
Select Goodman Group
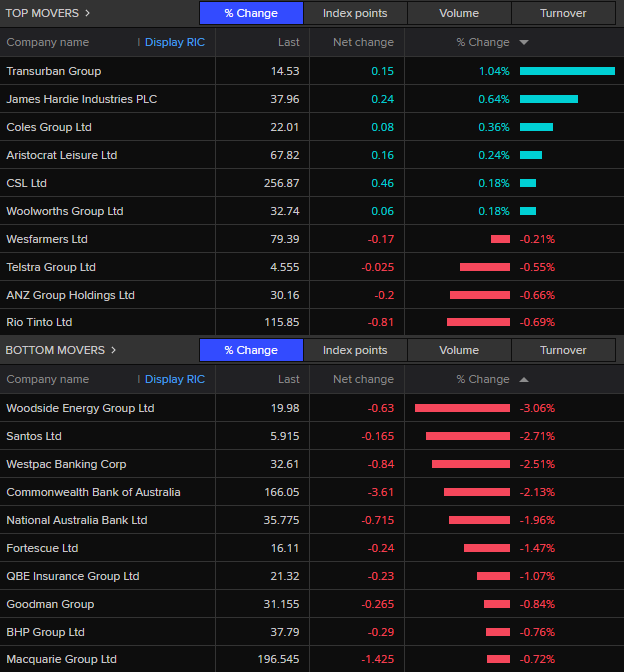(50, 604)
